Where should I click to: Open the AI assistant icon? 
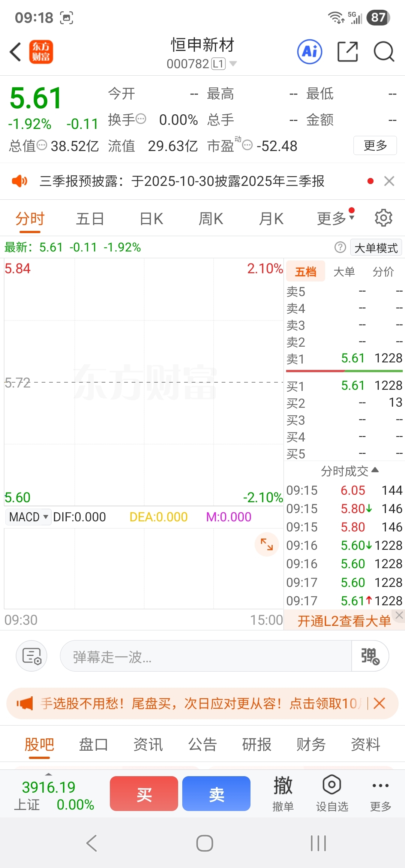[x=310, y=51]
